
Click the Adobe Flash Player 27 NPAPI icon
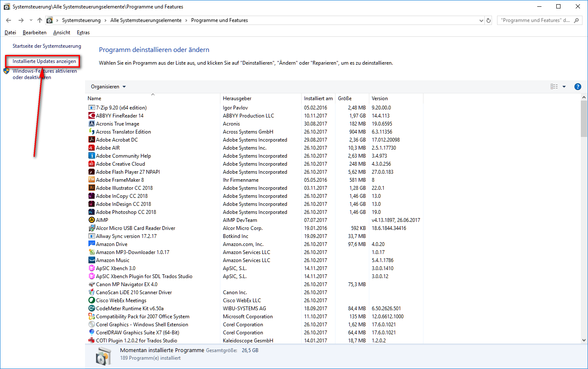(x=91, y=172)
